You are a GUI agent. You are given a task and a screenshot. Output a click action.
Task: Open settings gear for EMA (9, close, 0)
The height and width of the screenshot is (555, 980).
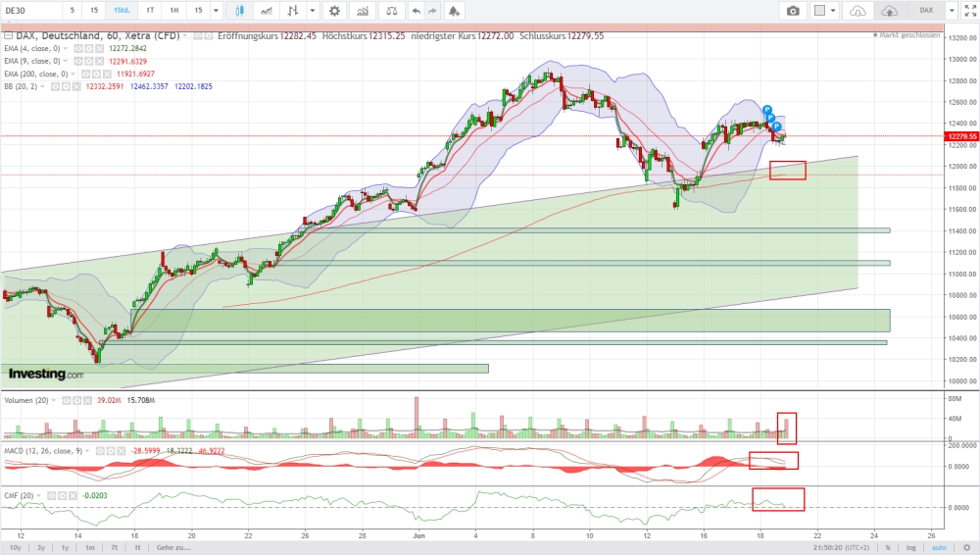click(89, 62)
